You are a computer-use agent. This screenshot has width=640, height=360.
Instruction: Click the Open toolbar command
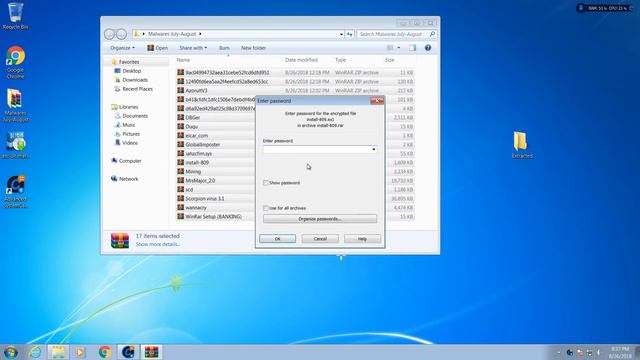tap(157, 48)
